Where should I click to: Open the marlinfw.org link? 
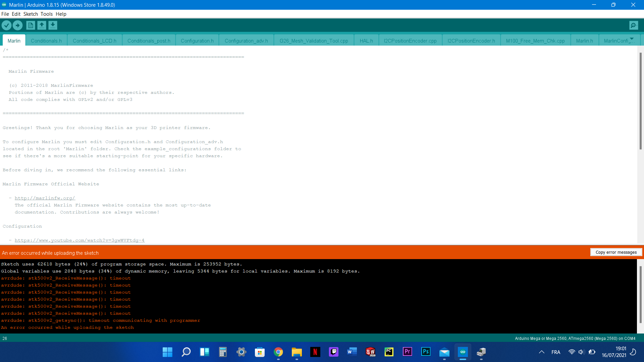pos(45,198)
